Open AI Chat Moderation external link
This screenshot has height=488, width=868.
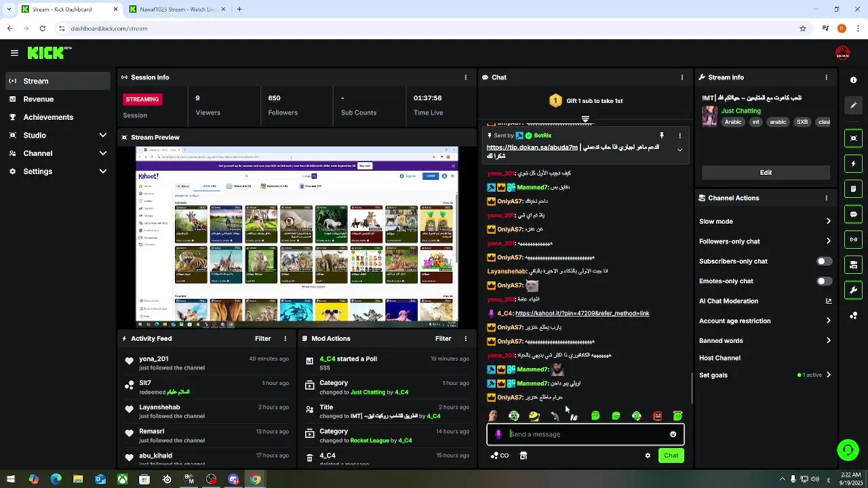pos(828,301)
